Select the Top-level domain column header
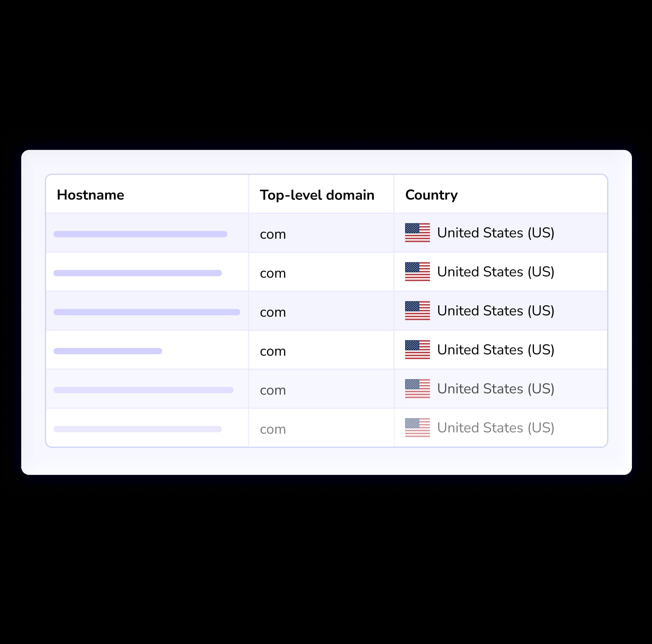Image resolution: width=652 pixels, height=644 pixels. point(317,195)
